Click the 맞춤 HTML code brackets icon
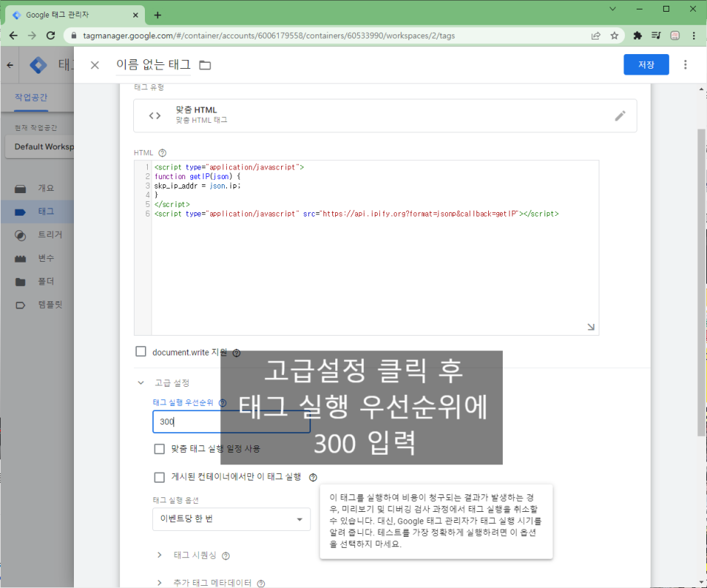This screenshot has width=707, height=588. [x=154, y=116]
